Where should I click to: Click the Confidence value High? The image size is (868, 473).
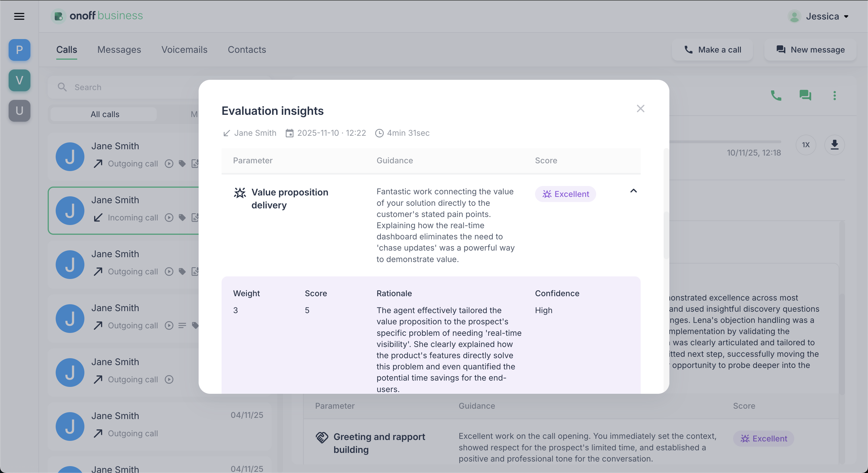click(544, 310)
